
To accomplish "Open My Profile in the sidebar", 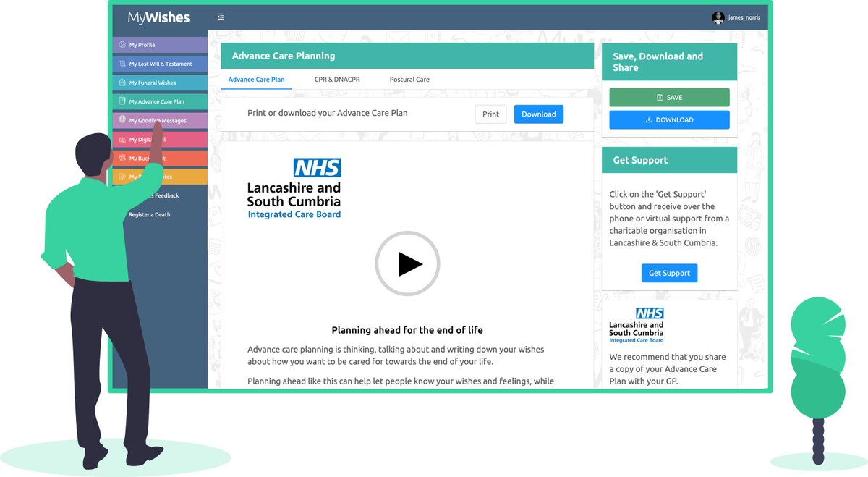I will [x=160, y=45].
